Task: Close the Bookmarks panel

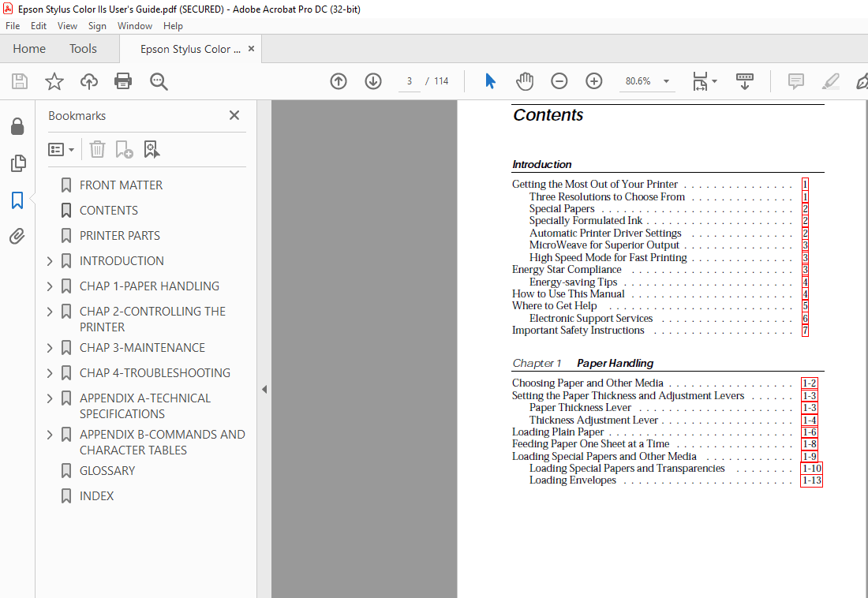Action: click(234, 115)
